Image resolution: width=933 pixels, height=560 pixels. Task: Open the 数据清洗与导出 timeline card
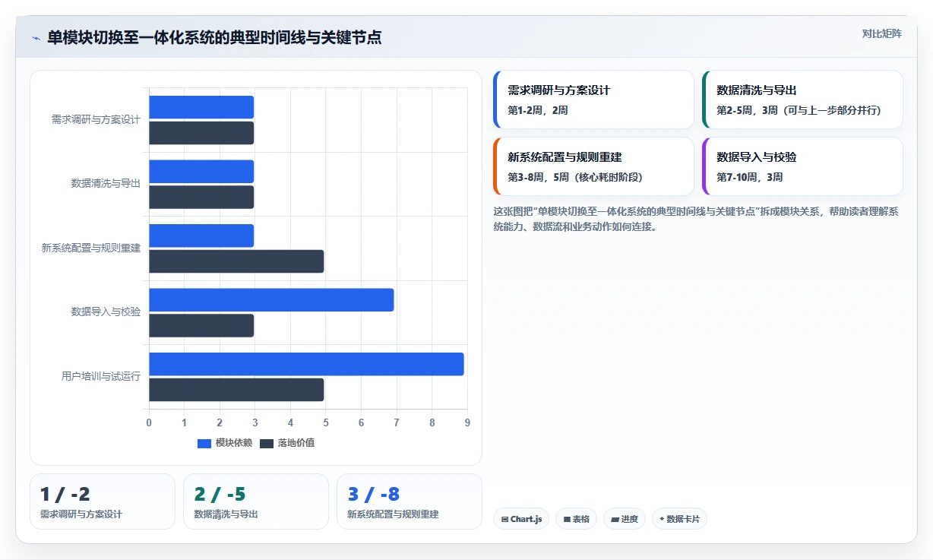pyautogui.click(x=802, y=100)
